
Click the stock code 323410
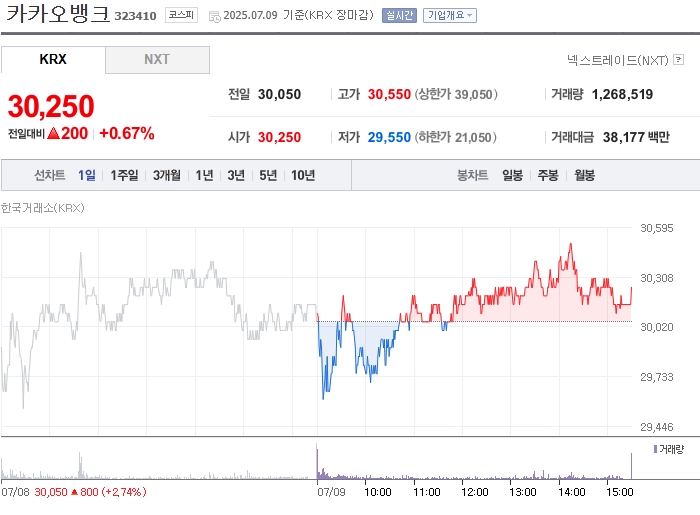point(135,16)
